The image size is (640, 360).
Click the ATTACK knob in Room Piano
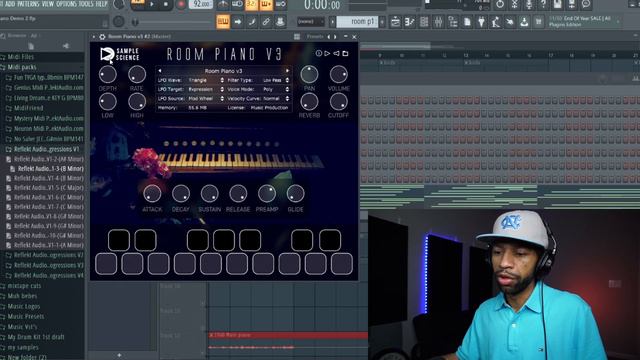click(x=152, y=193)
